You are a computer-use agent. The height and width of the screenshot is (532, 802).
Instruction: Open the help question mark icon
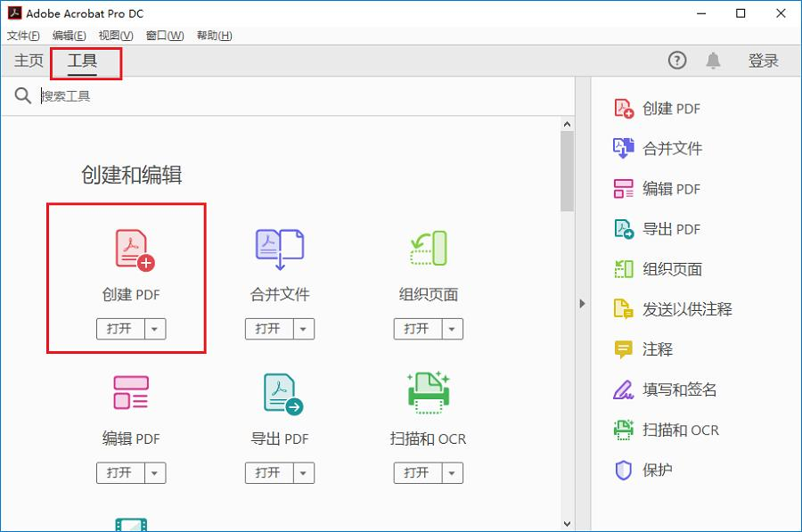tap(676, 60)
